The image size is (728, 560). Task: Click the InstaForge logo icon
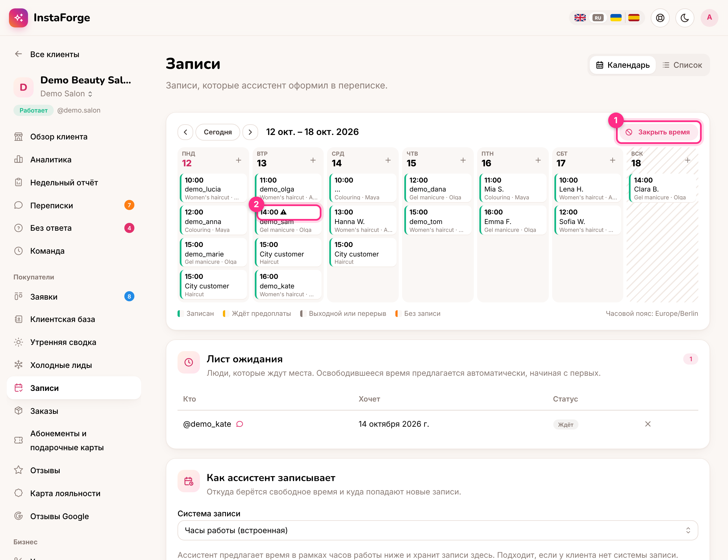click(18, 18)
